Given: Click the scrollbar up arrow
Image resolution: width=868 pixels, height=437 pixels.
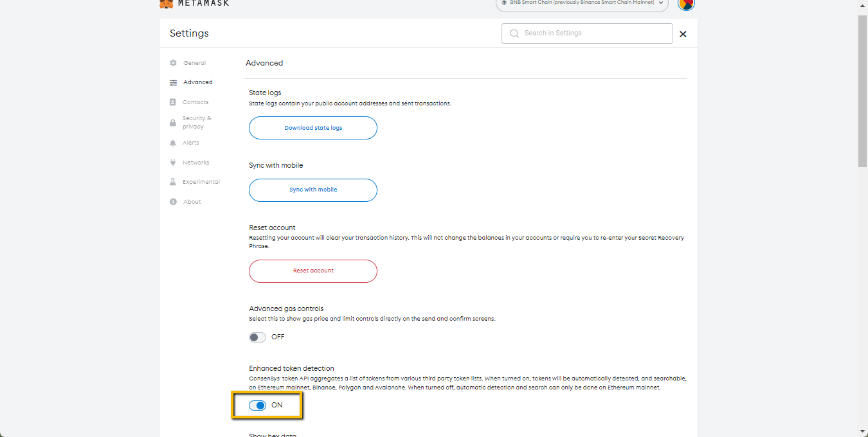Looking at the screenshot, I should (x=863, y=5).
